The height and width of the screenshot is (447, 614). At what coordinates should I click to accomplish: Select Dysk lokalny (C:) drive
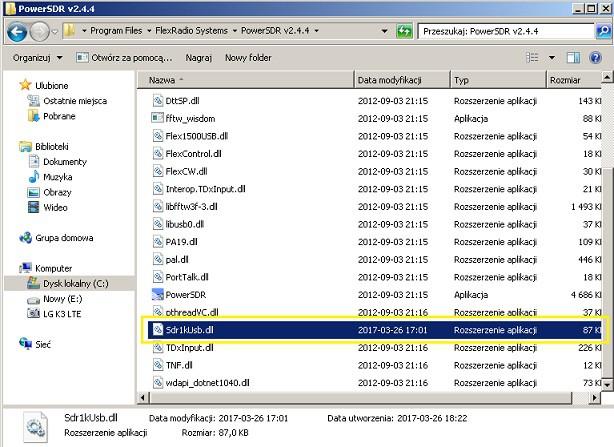coord(68,283)
